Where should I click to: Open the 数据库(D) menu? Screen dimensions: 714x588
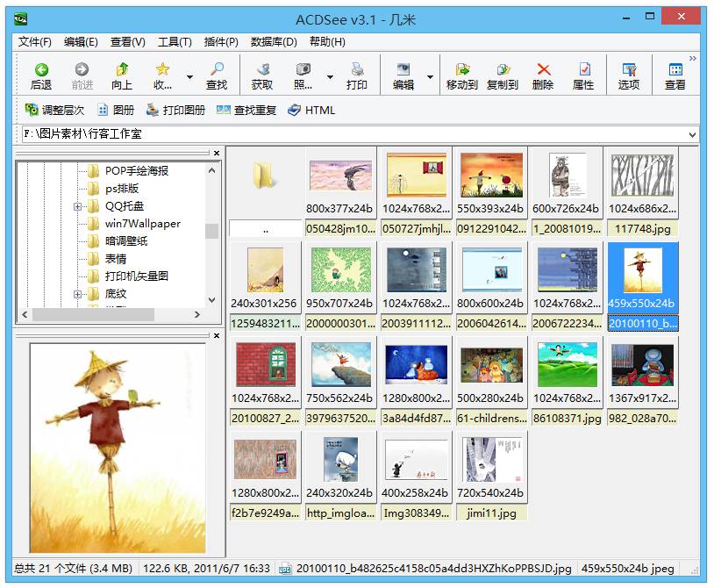(274, 42)
